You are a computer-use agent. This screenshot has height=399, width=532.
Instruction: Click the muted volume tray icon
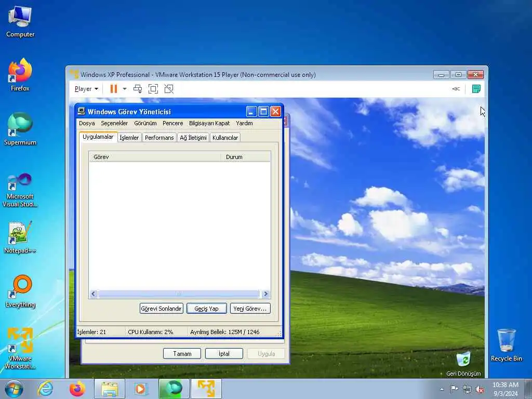click(480, 390)
